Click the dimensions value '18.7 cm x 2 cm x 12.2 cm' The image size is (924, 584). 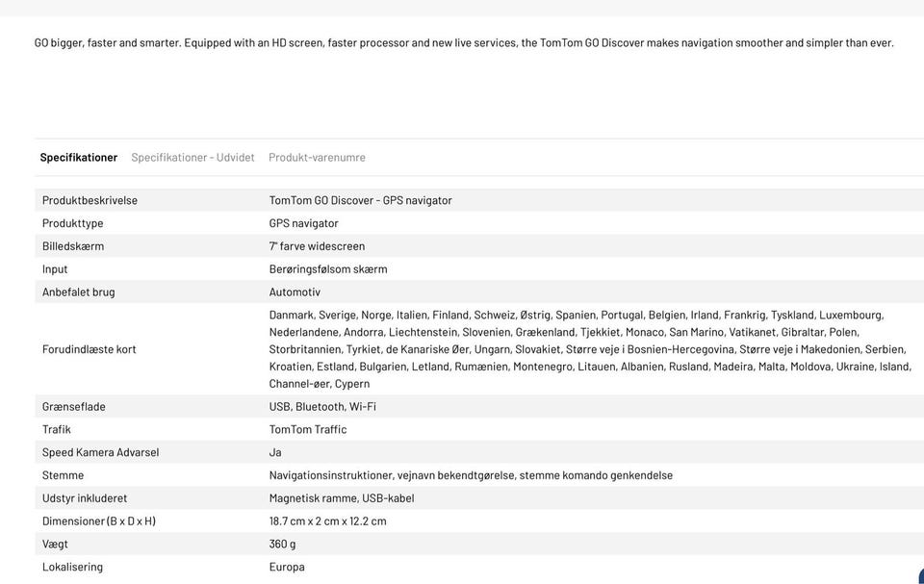(x=327, y=521)
